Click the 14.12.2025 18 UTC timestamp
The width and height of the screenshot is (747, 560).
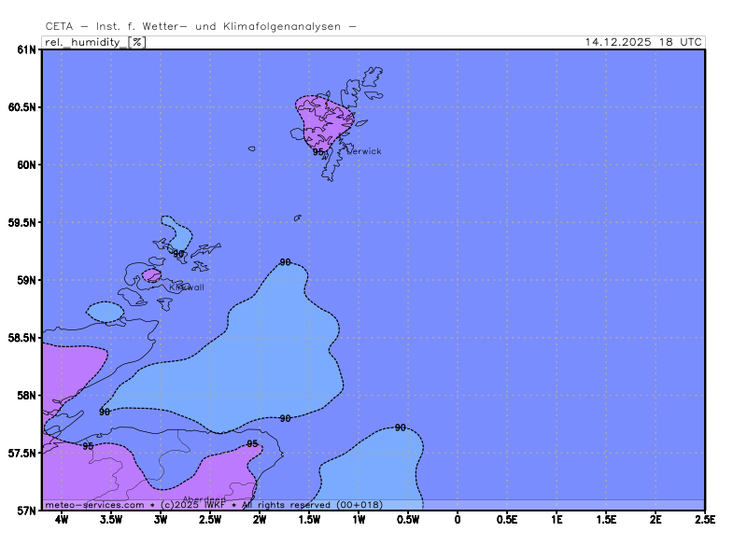coord(643,42)
